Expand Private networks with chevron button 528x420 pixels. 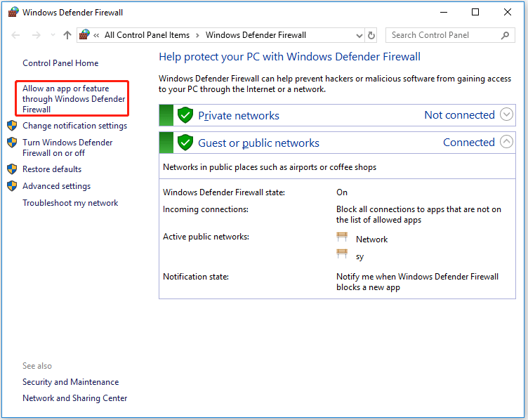pyautogui.click(x=506, y=114)
